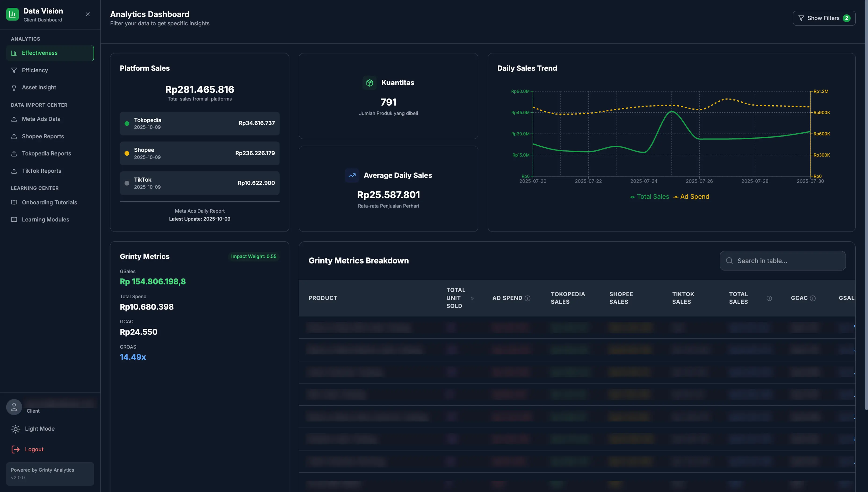Click the magnifier icon in the table search

[x=729, y=260]
